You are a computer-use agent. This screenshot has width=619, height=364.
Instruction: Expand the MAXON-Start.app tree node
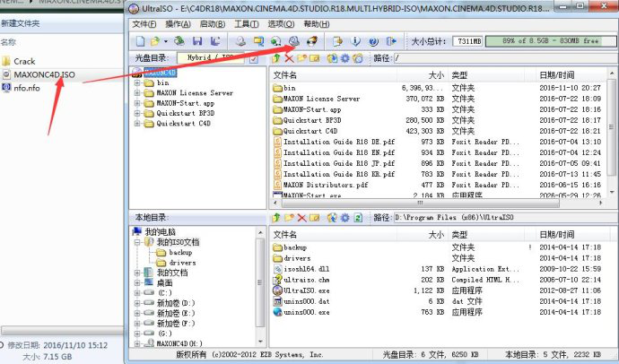pyautogui.click(x=137, y=103)
